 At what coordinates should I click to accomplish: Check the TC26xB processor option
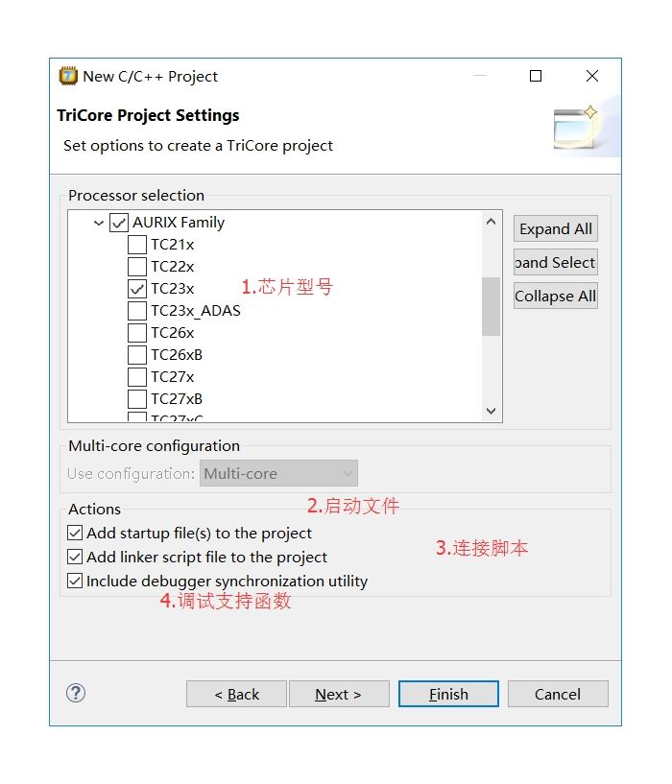(138, 354)
